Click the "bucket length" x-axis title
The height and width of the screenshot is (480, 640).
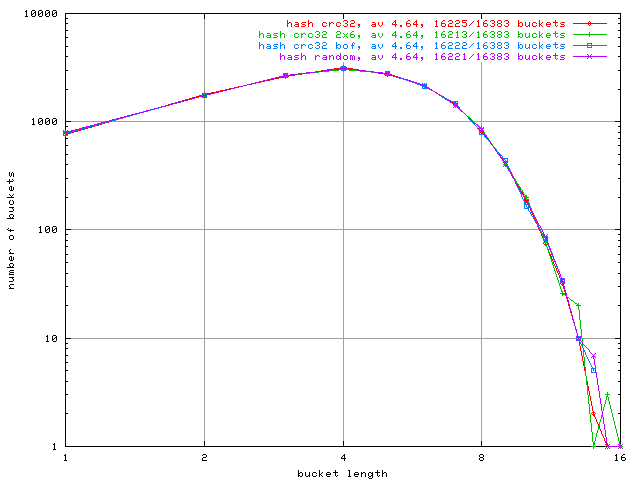pos(342,473)
